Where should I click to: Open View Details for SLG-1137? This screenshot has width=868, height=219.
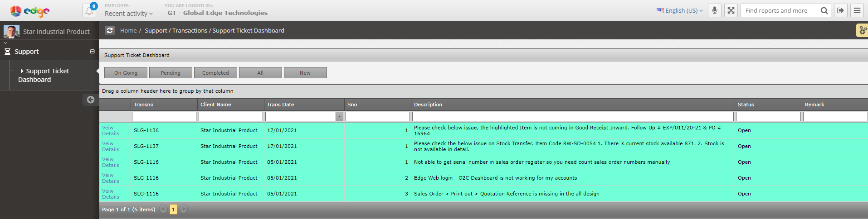click(x=111, y=147)
